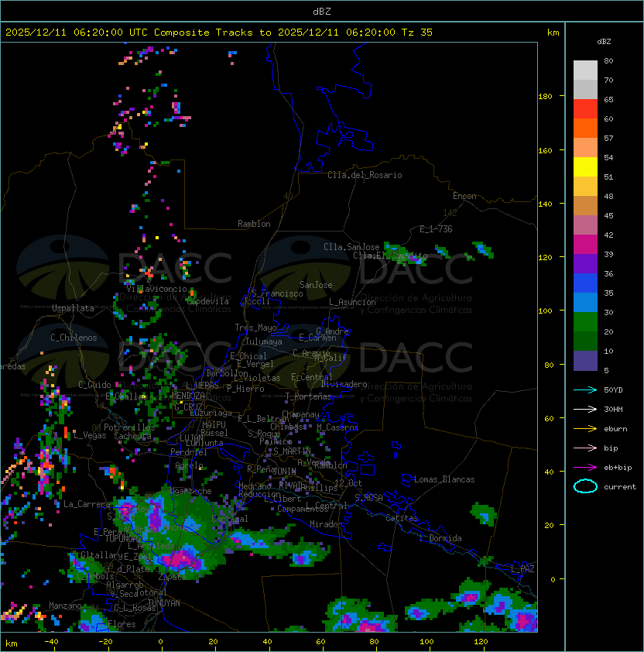644x652 pixels.
Task: Click the cyan 'current' ellipse symbol
Action: pos(585,486)
